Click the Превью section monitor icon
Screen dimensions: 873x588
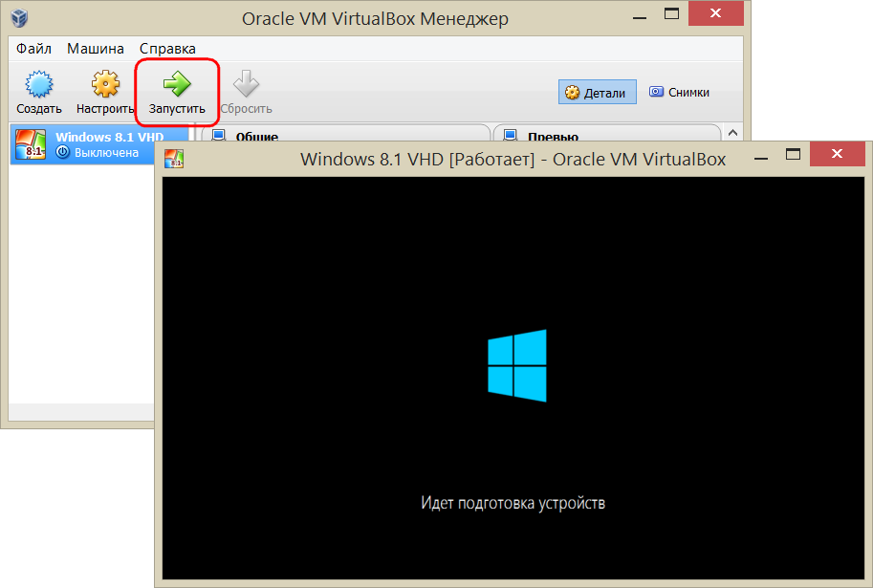pyautogui.click(x=510, y=136)
